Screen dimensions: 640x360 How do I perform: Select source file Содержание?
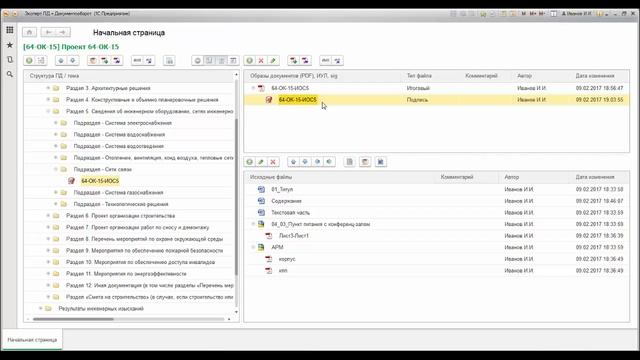click(286, 201)
